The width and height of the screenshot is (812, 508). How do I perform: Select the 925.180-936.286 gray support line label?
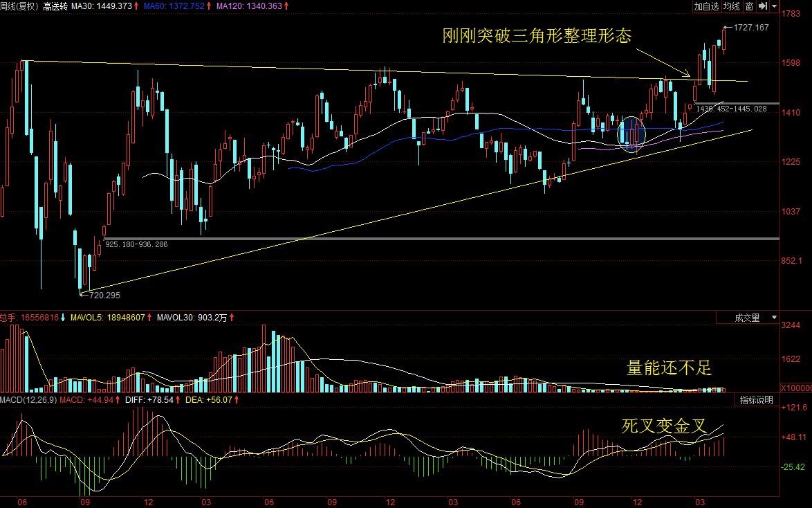tap(136, 244)
